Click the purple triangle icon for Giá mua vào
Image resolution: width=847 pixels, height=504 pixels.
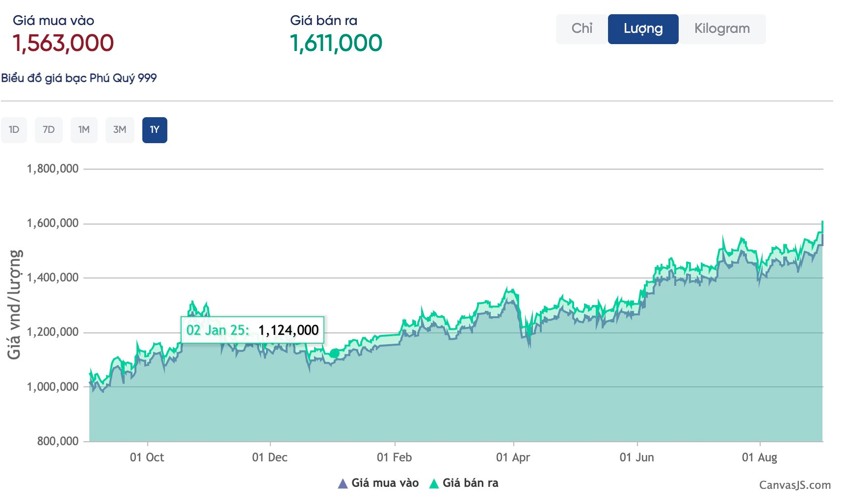click(x=343, y=484)
